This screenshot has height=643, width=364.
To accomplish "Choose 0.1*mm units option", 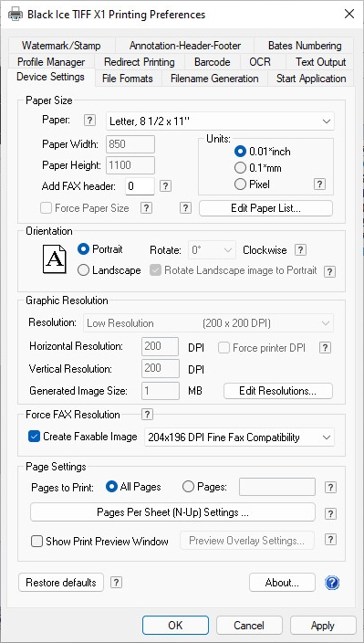I will click(x=240, y=168).
